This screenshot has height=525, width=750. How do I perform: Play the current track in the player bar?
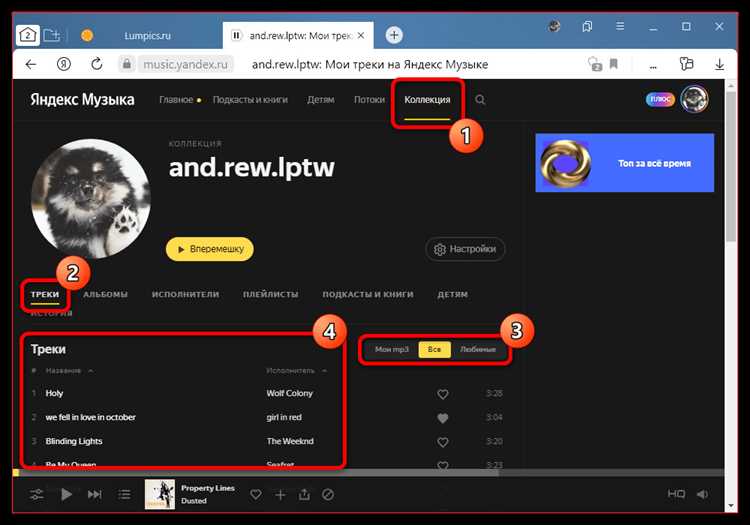66,494
